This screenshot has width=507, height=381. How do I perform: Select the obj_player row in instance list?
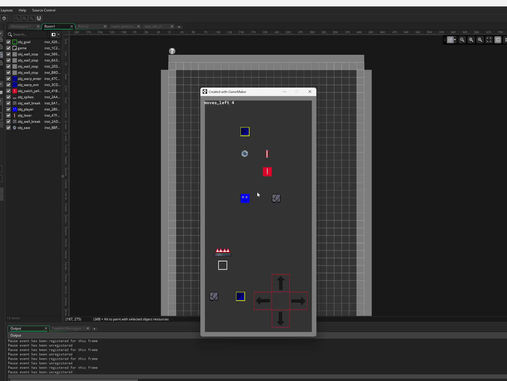33,109
